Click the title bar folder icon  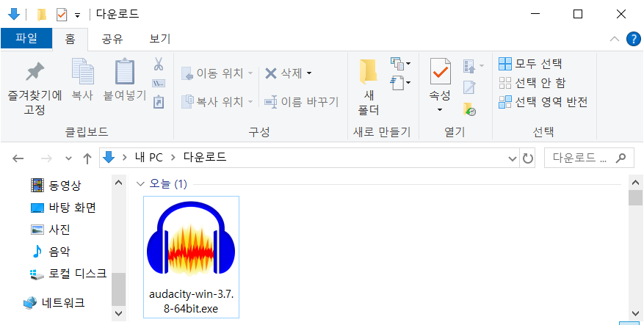pos(41,15)
